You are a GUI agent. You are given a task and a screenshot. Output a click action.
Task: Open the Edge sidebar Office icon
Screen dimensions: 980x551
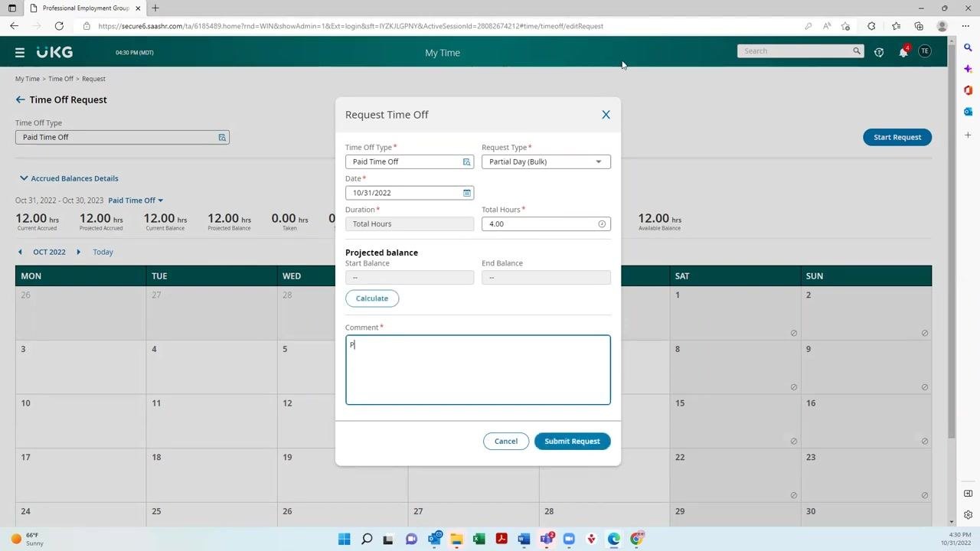[x=968, y=90]
